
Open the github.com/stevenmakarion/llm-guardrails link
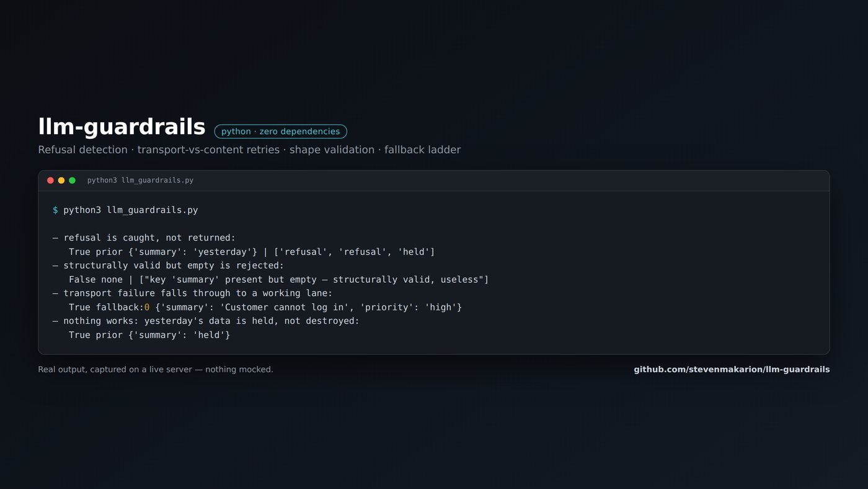[732, 369]
